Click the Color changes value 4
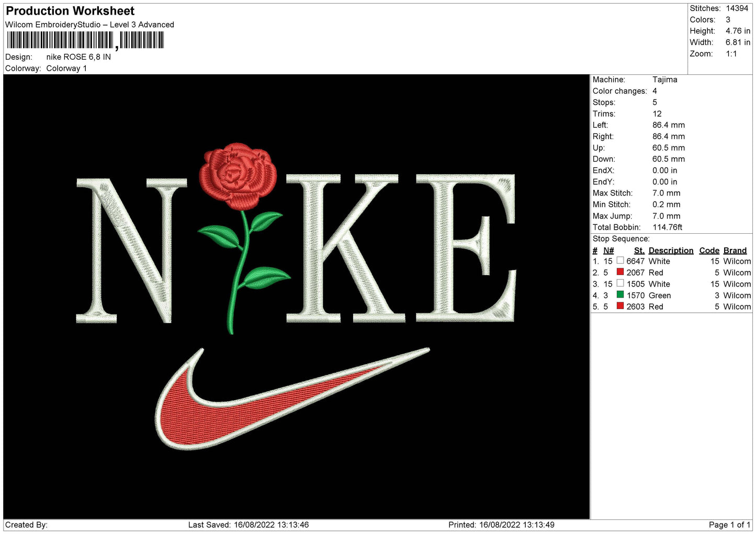Viewport: 756px width, 534px height. 655,91
